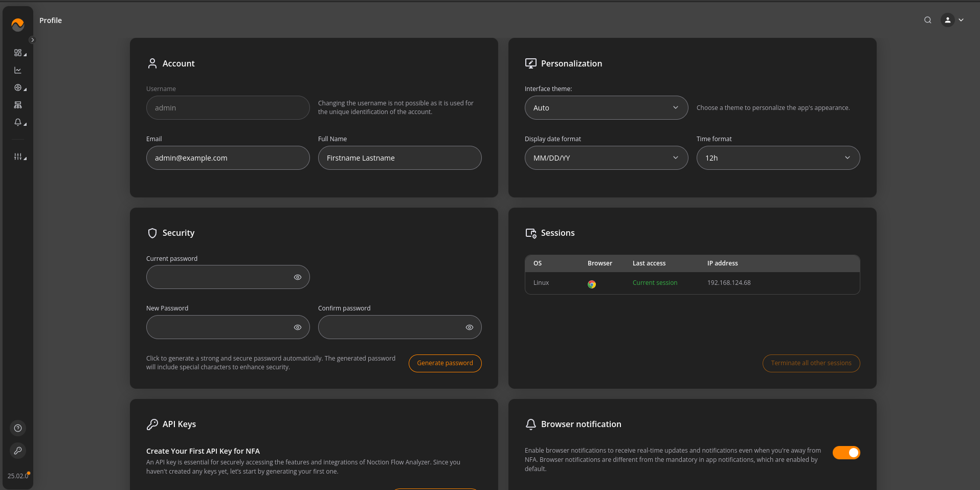Open search with the magnifier icon
The width and height of the screenshot is (980, 490).
click(927, 20)
